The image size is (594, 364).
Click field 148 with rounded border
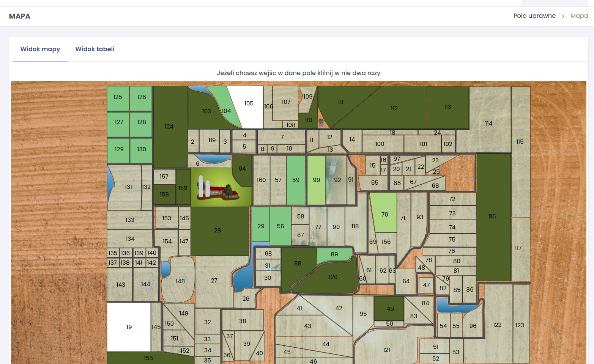[x=180, y=281]
